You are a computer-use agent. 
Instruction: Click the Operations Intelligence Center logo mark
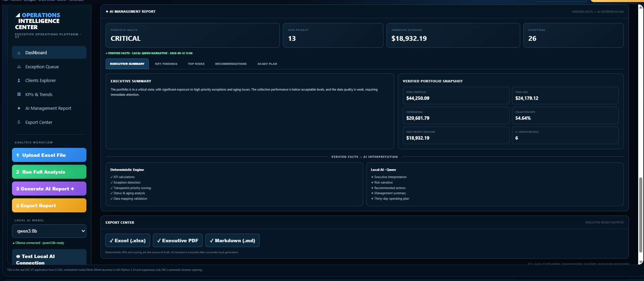pos(18,15)
